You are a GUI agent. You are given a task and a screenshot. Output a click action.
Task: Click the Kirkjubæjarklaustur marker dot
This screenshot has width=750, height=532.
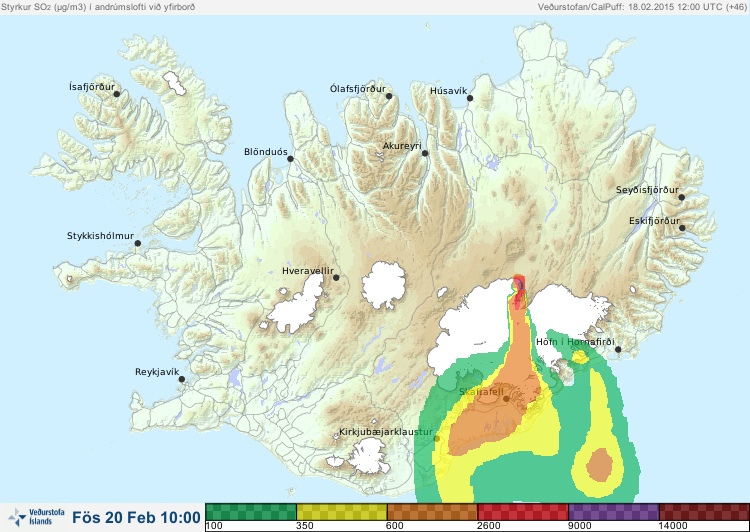coord(436,438)
